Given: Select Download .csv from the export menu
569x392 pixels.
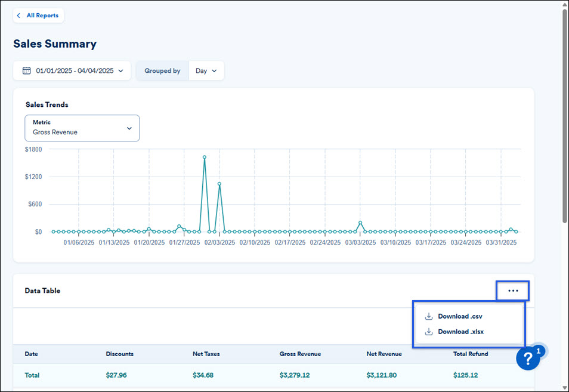Looking at the screenshot, I should (460, 316).
